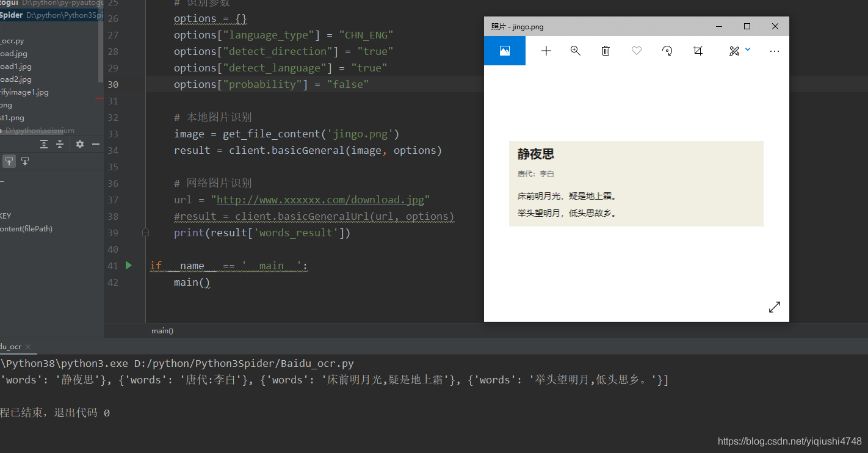The width and height of the screenshot is (868, 453).
Task: Collapse the code fold marker at line 39
Action: pyautogui.click(x=145, y=232)
